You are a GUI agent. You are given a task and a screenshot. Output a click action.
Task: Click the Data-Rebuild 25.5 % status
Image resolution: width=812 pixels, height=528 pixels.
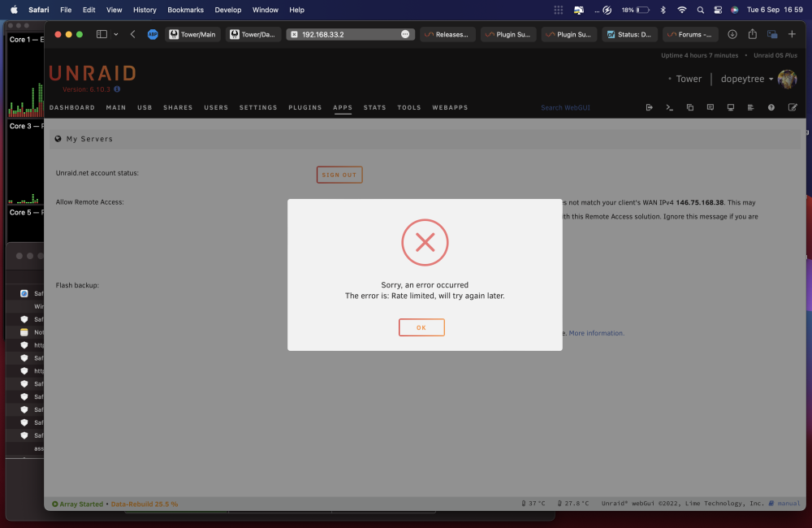click(x=145, y=504)
